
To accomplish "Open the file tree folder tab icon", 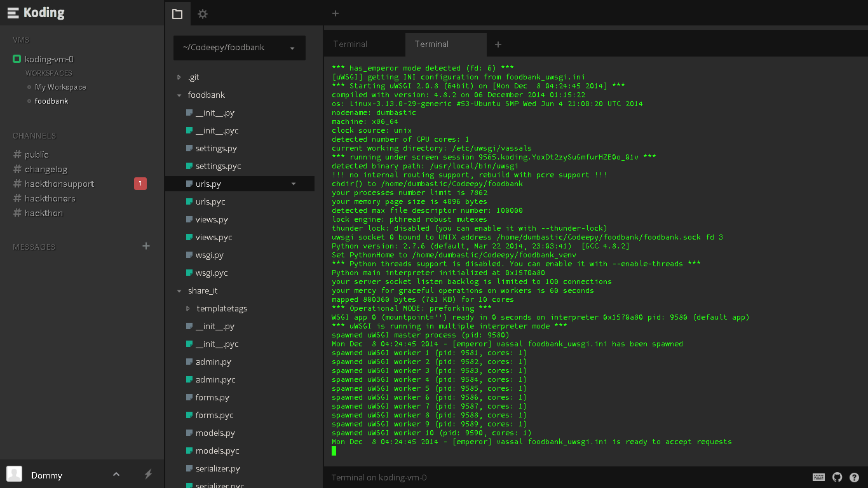I will pos(177,13).
